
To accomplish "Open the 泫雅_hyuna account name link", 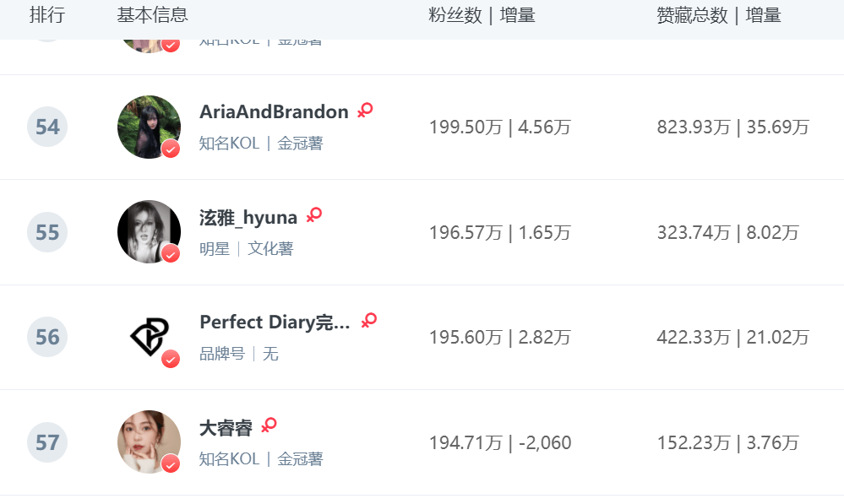I will click(248, 218).
